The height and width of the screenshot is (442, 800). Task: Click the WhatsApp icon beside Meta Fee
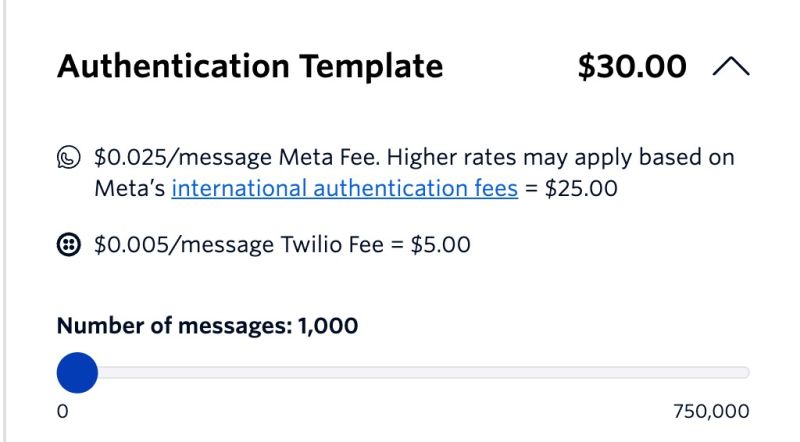69,157
